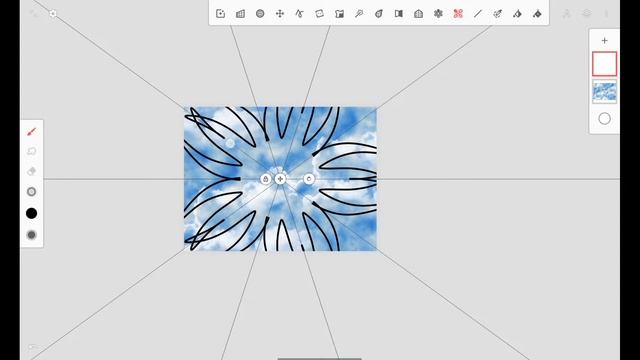This screenshot has width=640, height=360.
Task: Enable the vertical mirror symmetry tool
Action: 399,13
